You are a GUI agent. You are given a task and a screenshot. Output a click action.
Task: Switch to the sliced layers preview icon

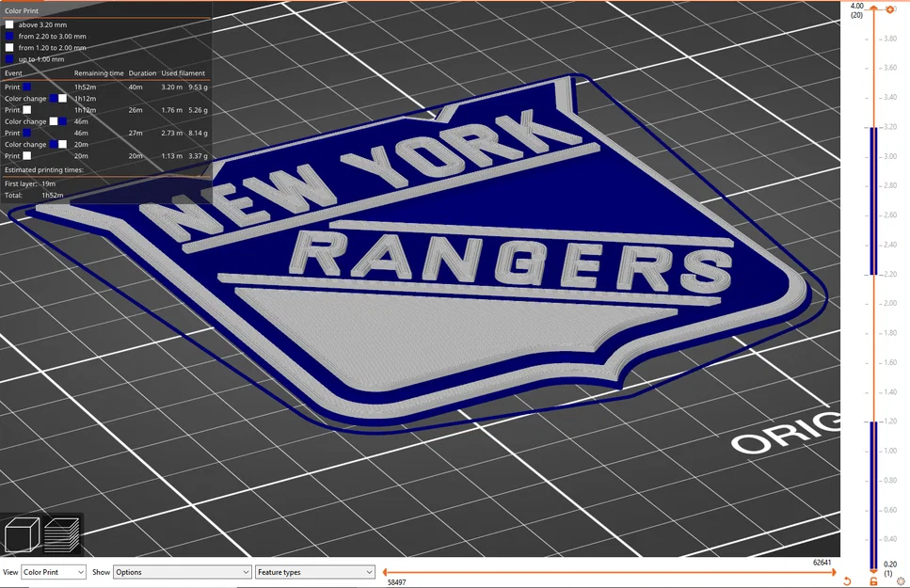(61, 534)
